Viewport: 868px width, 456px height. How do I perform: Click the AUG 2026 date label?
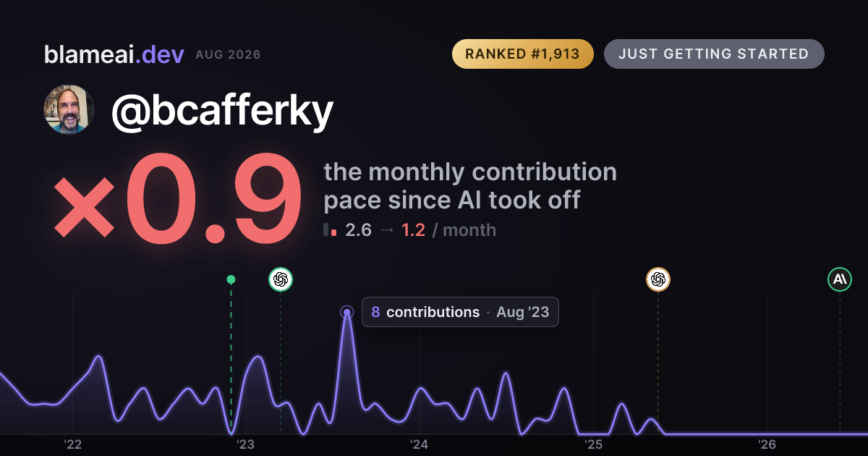[x=228, y=55]
